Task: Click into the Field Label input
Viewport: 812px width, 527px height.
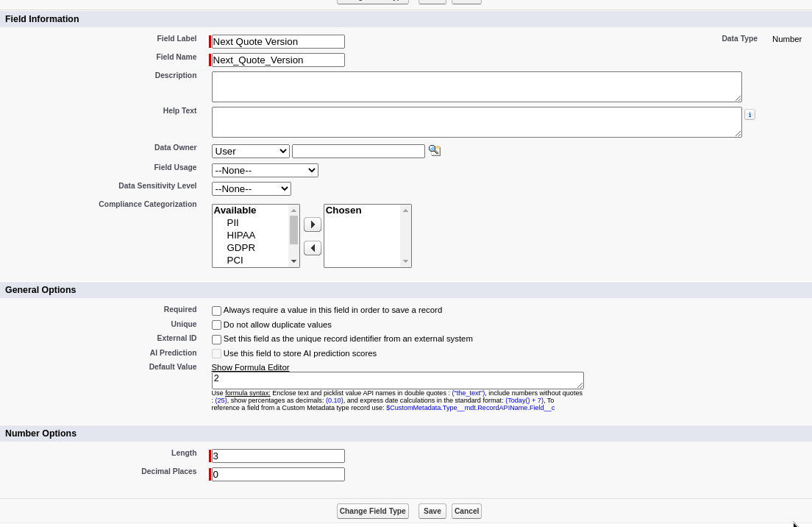Action: click(x=278, y=42)
